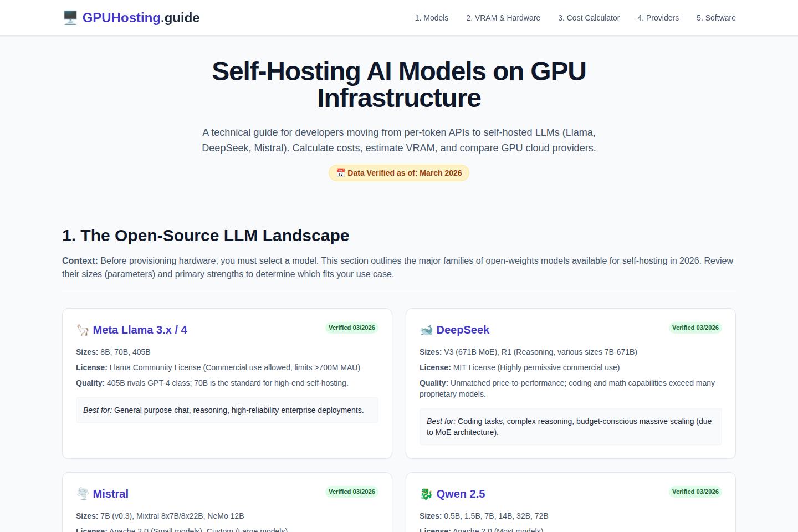The width and height of the screenshot is (798, 532).
Task: Click the Context paragraph about provisioning hardware
Action: click(398, 267)
